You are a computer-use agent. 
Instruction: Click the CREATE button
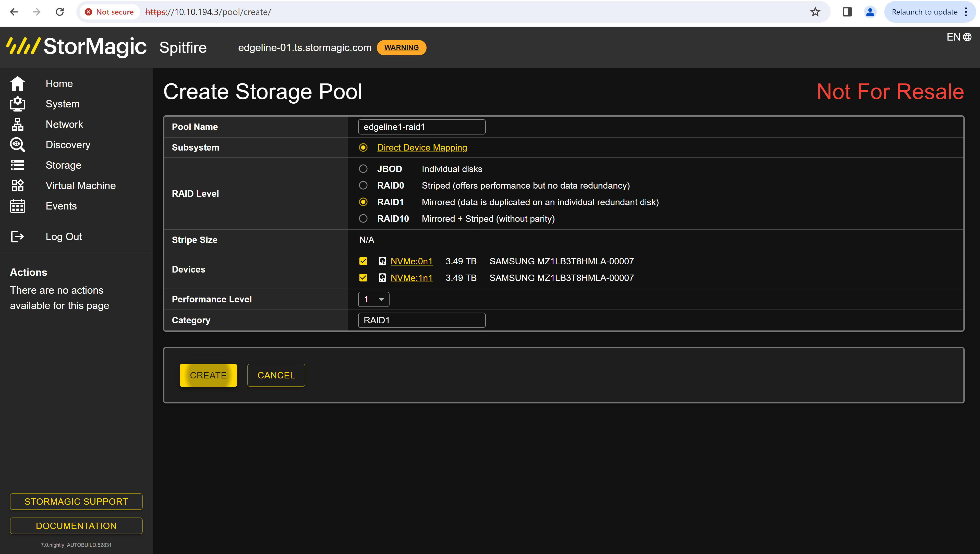tap(208, 375)
